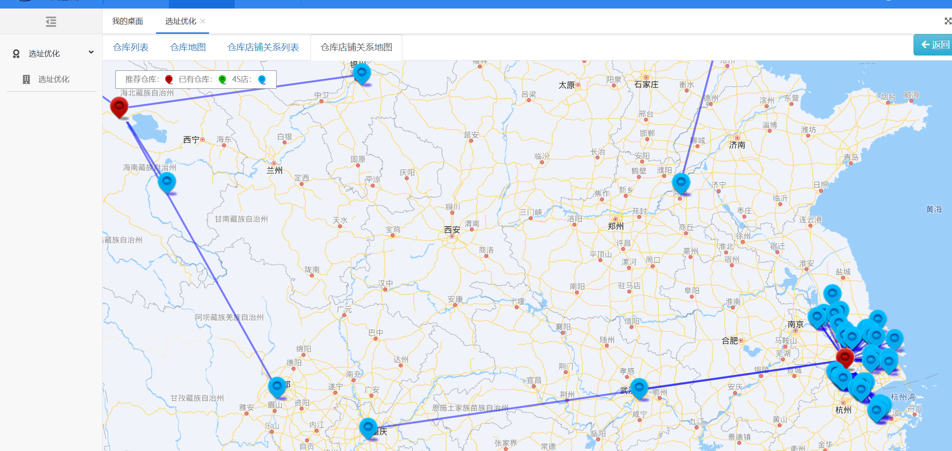Switch to the 我的桌面 tab

click(x=127, y=21)
